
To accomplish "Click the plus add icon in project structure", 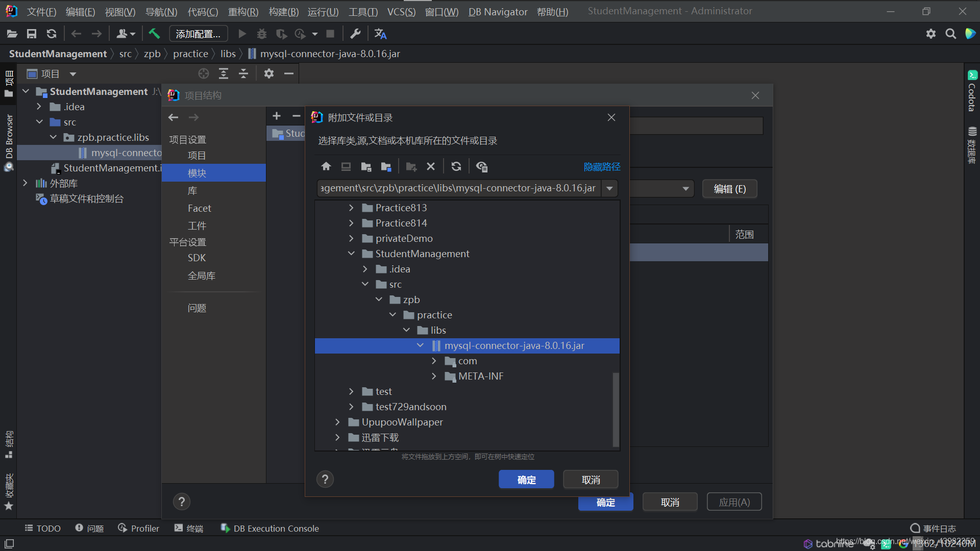I will 277,116.
